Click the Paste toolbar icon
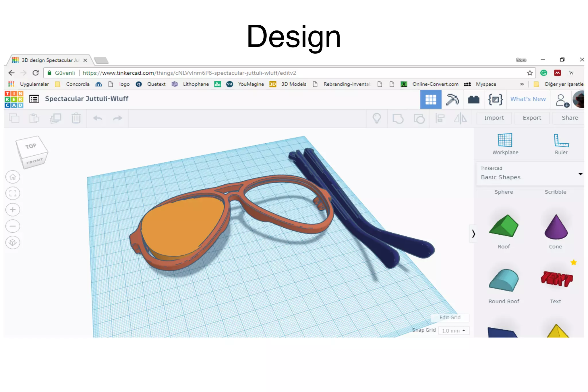 pyautogui.click(x=34, y=118)
